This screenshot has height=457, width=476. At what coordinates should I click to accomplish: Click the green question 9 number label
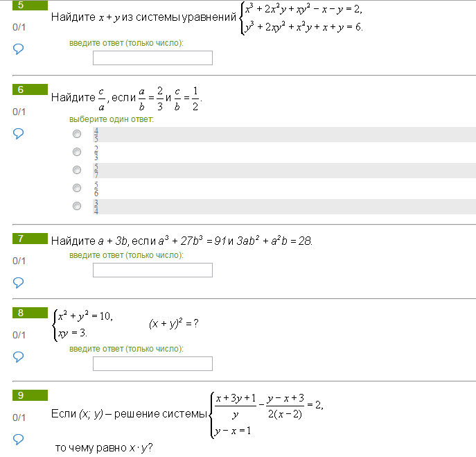(x=30, y=395)
